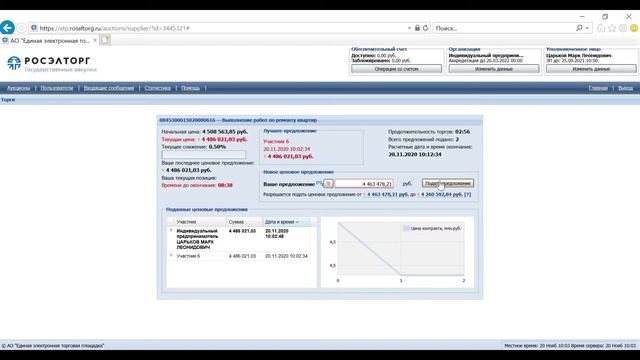Reload page with the refresh icon

click(x=425, y=28)
